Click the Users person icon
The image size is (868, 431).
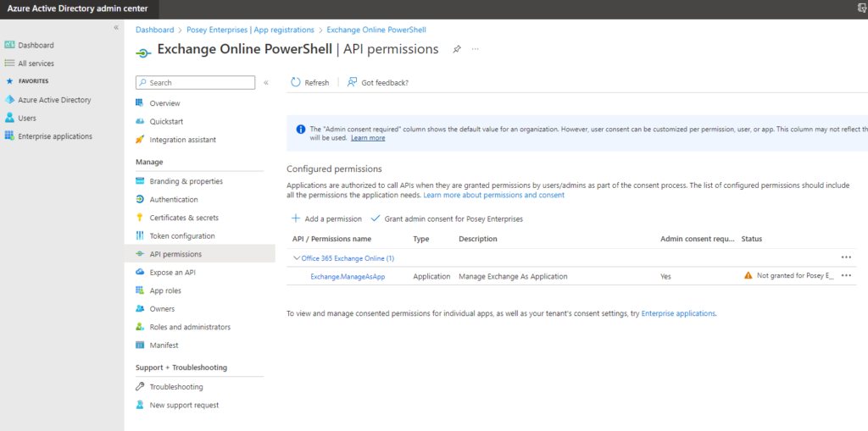pos(9,118)
